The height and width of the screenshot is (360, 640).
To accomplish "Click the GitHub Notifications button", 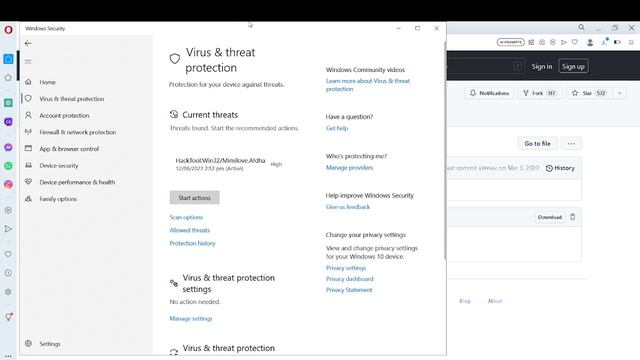I will (489, 93).
